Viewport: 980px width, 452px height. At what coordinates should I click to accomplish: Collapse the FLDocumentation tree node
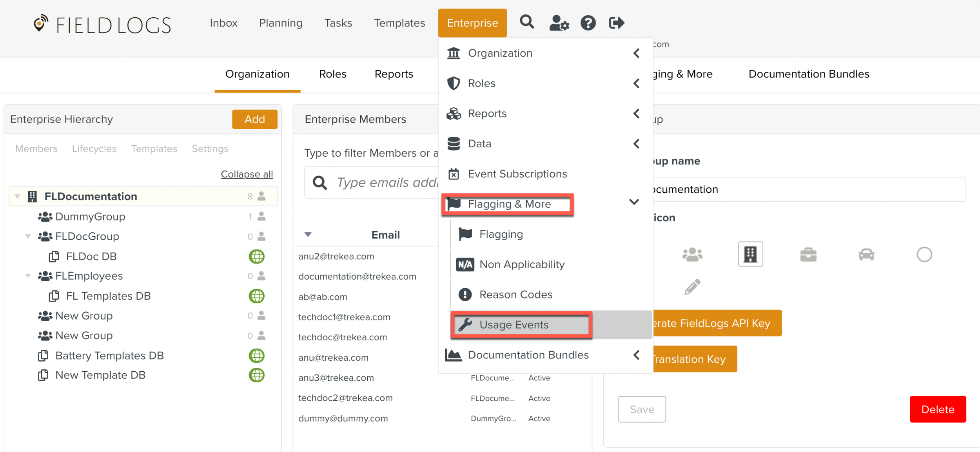point(17,196)
